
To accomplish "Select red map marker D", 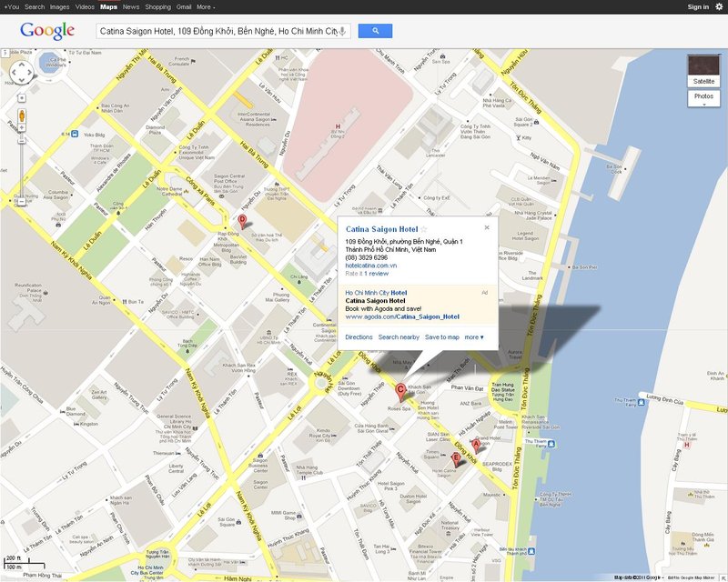I will click(x=242, y=221).
